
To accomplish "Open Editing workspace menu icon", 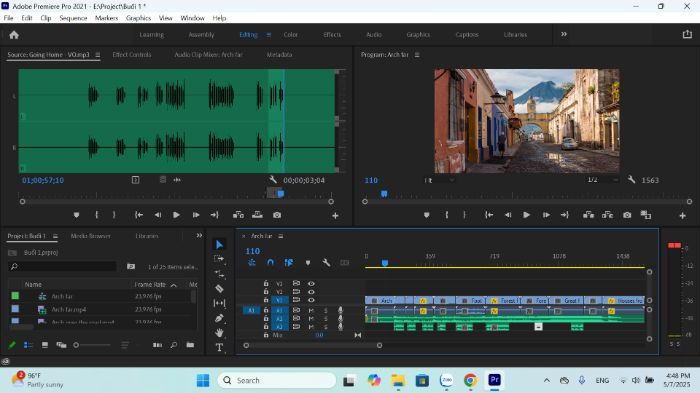I will 268,35.
